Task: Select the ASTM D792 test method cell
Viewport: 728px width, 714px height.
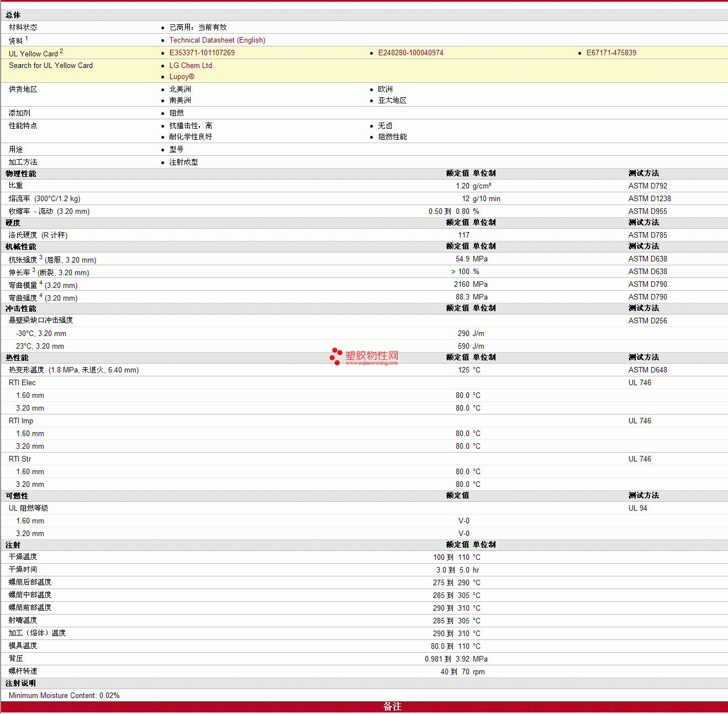Action: click(x=647, y=186)
